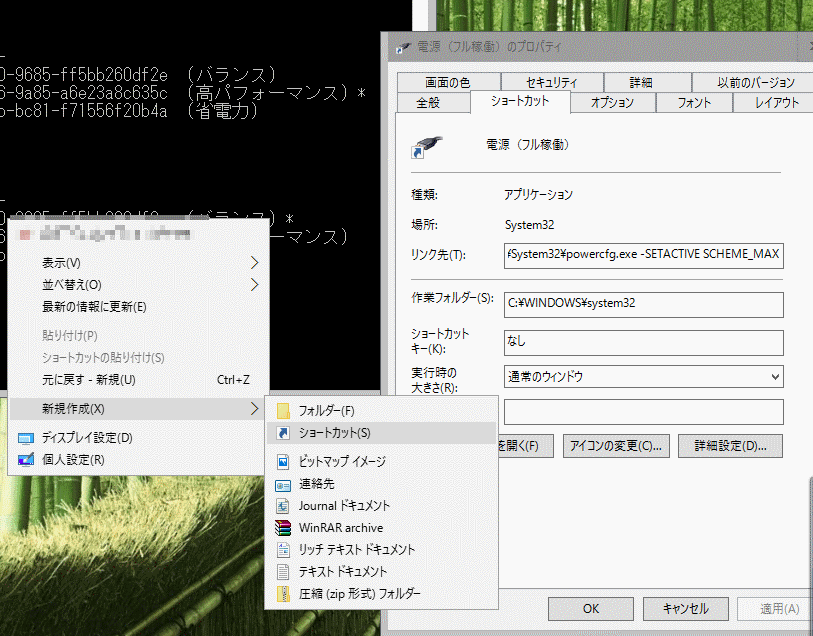The image size is (813, 636).
Task: Click the zip compressed folder icon
Action: pyautogui.click(x=283, y=593)
